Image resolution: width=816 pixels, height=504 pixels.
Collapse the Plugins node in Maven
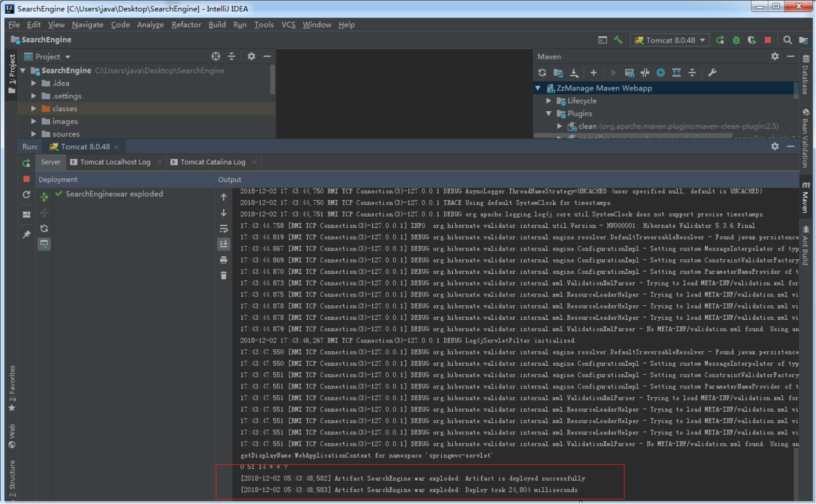coord(549,114)
